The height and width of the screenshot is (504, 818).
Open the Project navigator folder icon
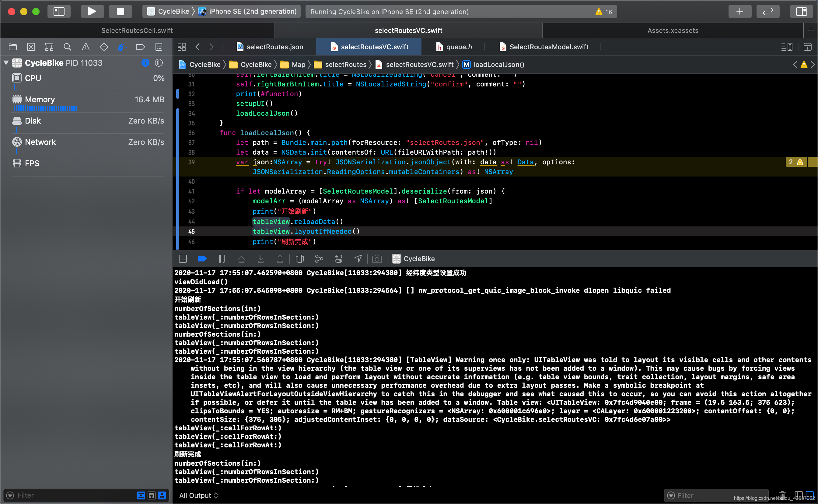[13, 47]
